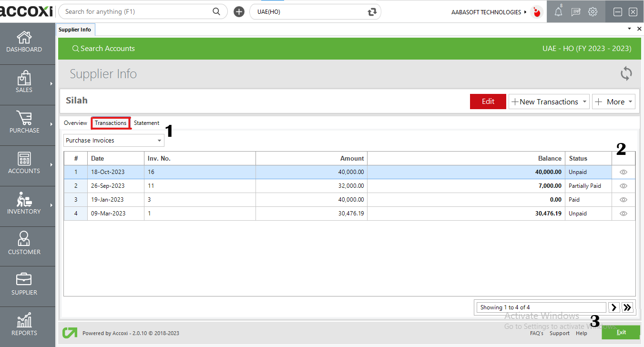View the paid invoice 3 with eye icon
The image size is (644, 347).
(x=623, y=200)
